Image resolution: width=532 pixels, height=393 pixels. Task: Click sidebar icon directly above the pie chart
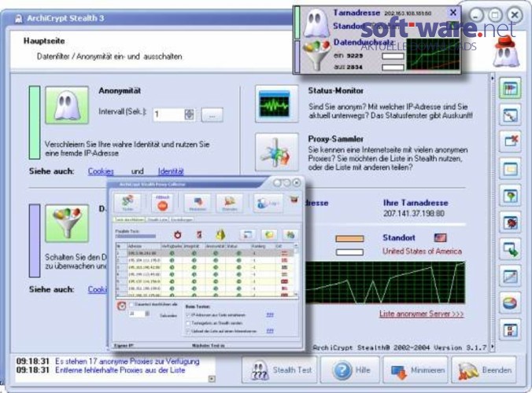coord(510,276)
